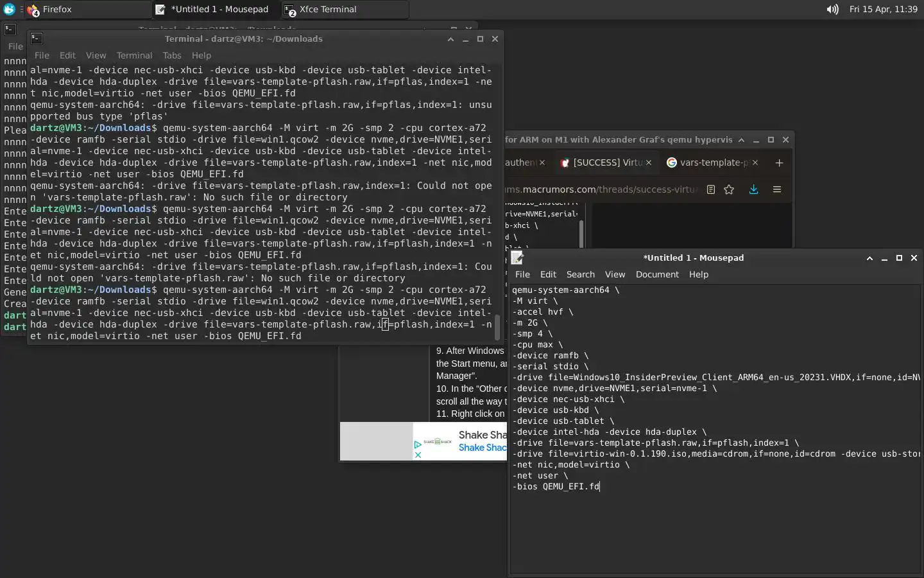
Task: Switch to Untitled 1 - Mousepad taskbar button
Action: click(x=216, y=9)
